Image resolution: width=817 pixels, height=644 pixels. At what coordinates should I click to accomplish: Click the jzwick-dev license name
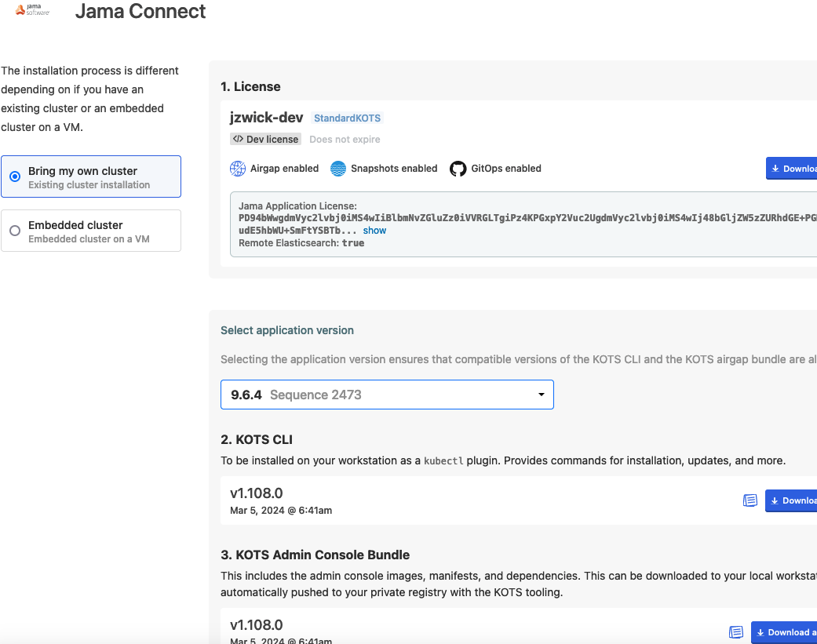pyautogui.click(x=266, y=118)
